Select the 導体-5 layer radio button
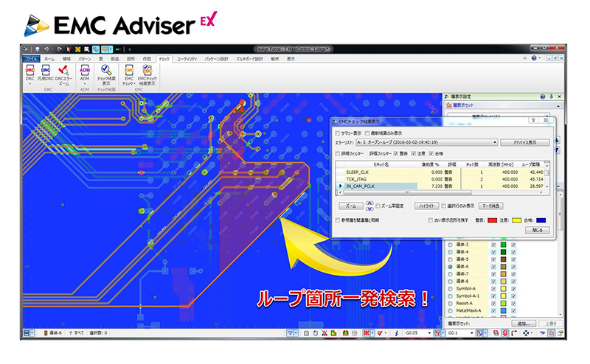The width and height of the screenshot is (590, 364). (450, 259)
